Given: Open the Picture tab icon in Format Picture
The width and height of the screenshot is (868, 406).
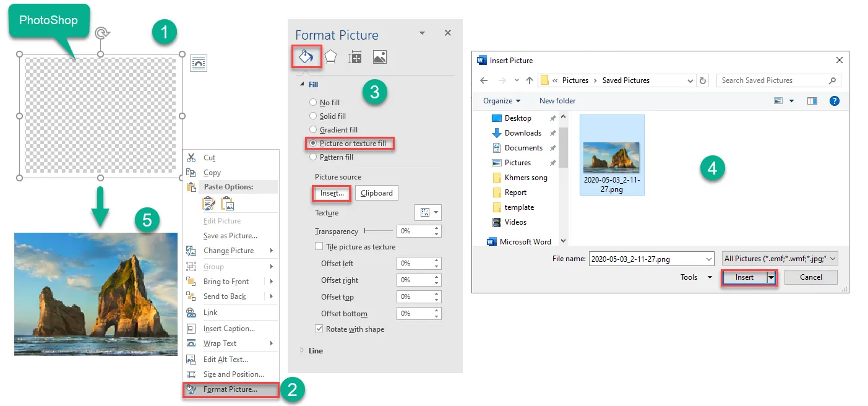Looking at the screenshot, I should [380, 58].
